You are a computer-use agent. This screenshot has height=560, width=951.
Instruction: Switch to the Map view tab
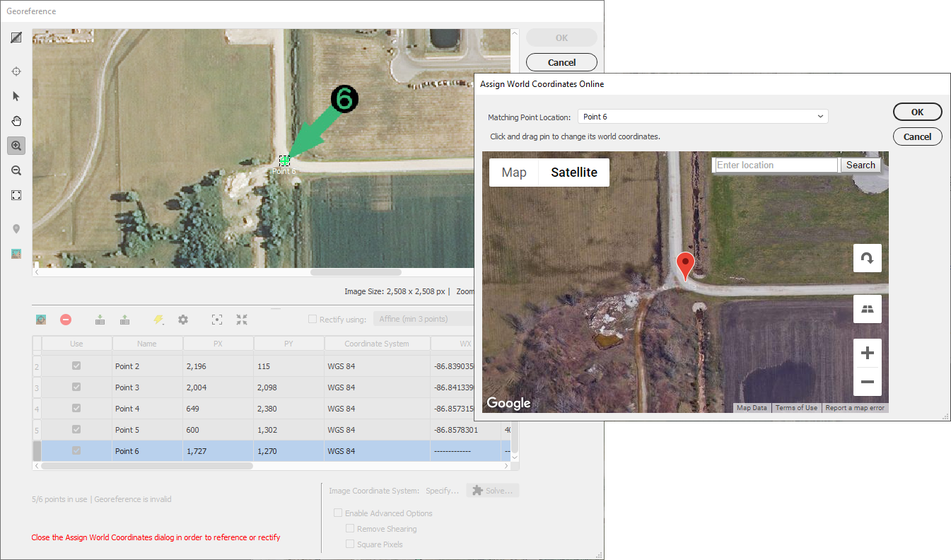coord(514,172)
